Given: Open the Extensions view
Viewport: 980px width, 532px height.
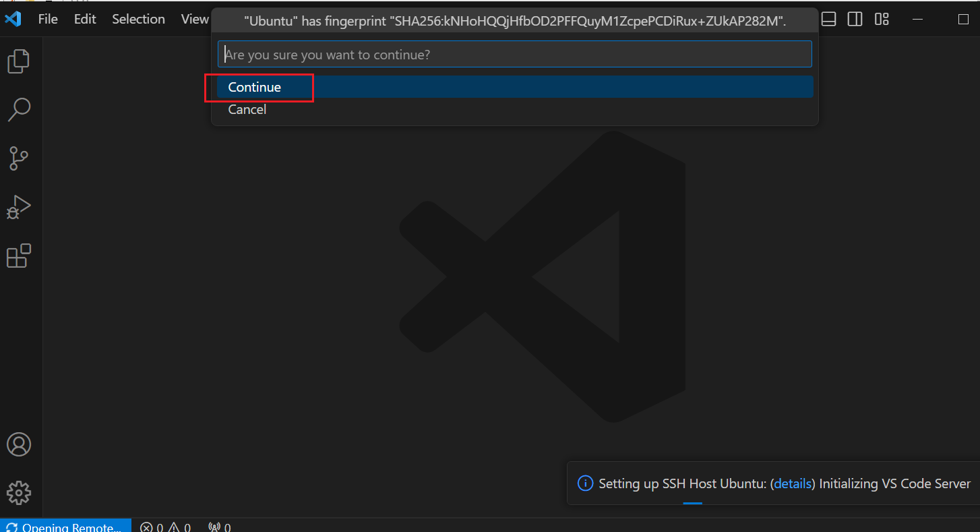Looking at the screenshot, I should coord(19,256).
